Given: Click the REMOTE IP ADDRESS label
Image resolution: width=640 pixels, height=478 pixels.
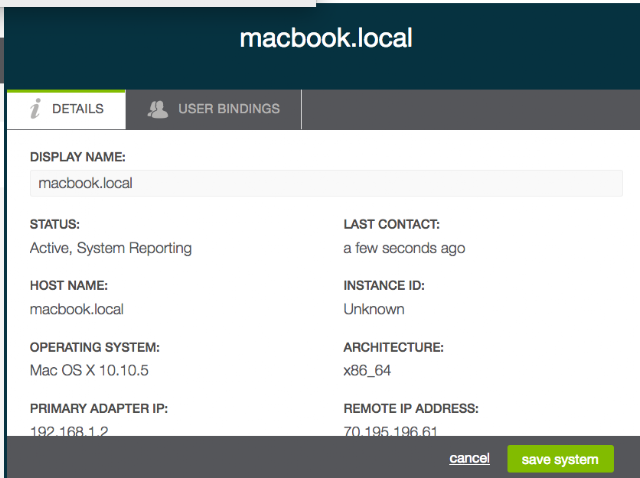Looking at the screenshot, I should click(411, 409).
